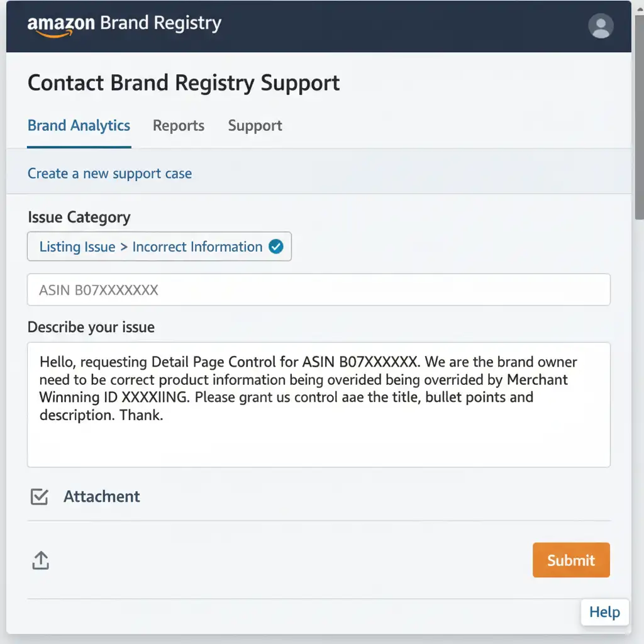Click the Attachment label text

tap(101, 497)
